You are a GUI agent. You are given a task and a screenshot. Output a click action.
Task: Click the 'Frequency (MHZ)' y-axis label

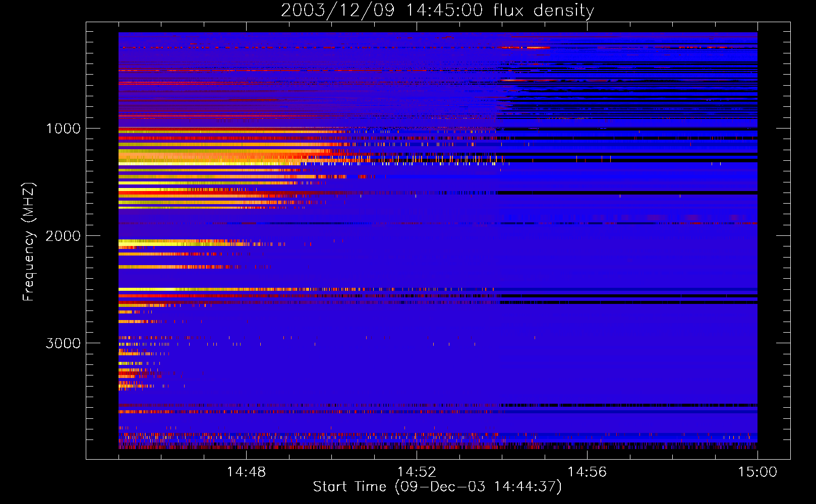pos(29,242)
